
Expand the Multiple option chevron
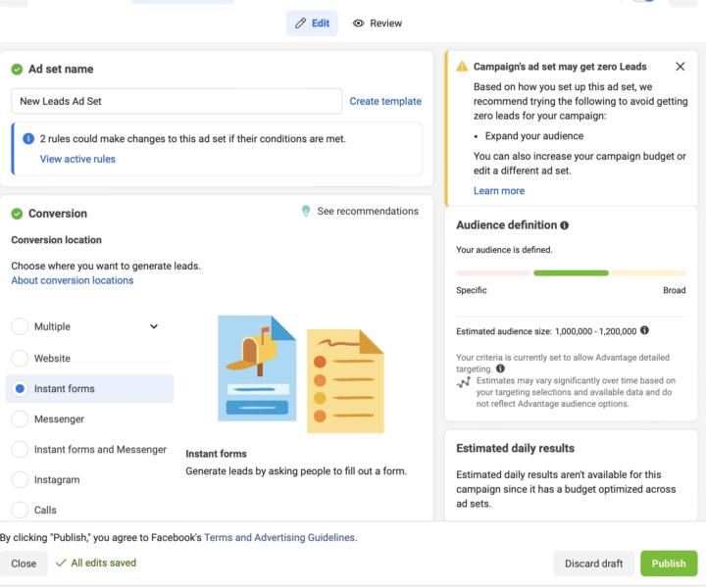point(154,326)
